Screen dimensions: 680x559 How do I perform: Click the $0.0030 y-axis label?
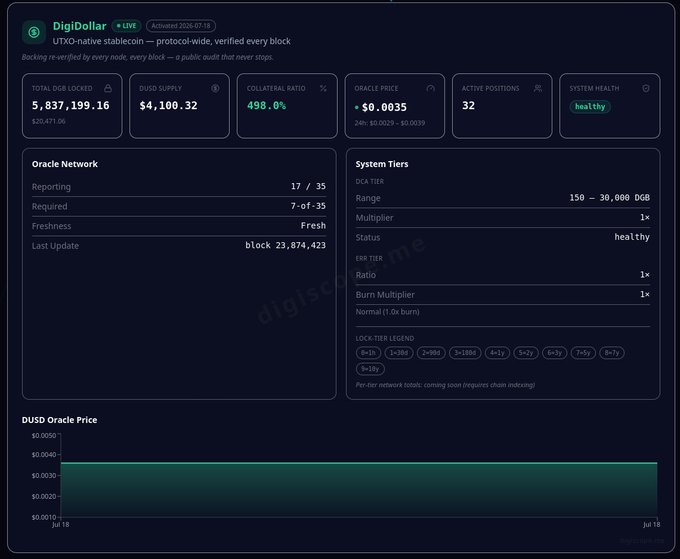44,475
